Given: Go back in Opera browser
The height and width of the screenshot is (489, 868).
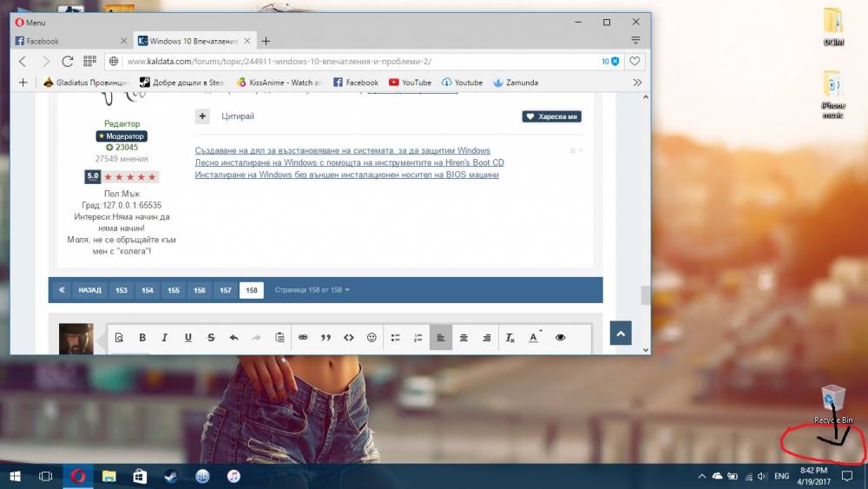Looking at the screenshot, I should point(23,61).
